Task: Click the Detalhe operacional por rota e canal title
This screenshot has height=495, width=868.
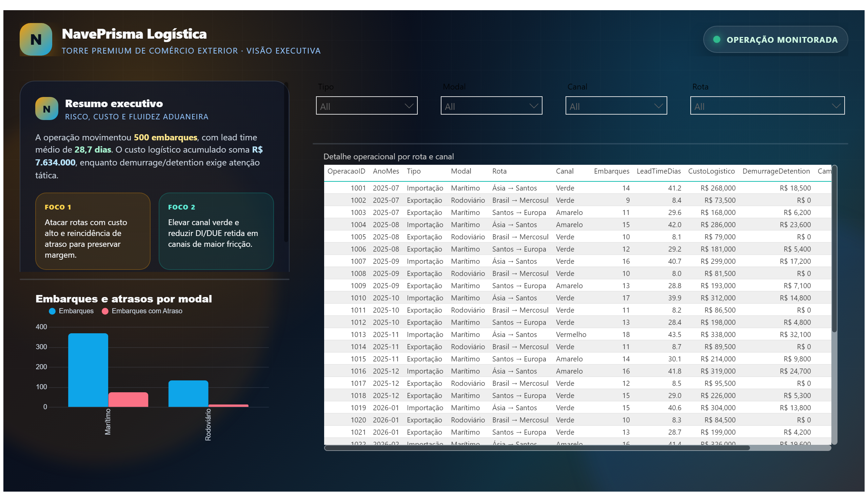Action: click(x=388, y=157)
